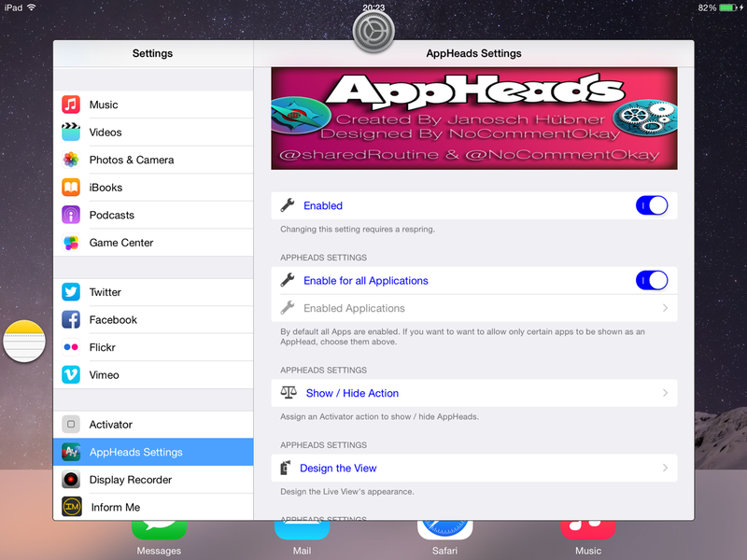Select Podcasts settings row
Image resolution: width=747 pixels, height=560 pixels.
(153, 215)
